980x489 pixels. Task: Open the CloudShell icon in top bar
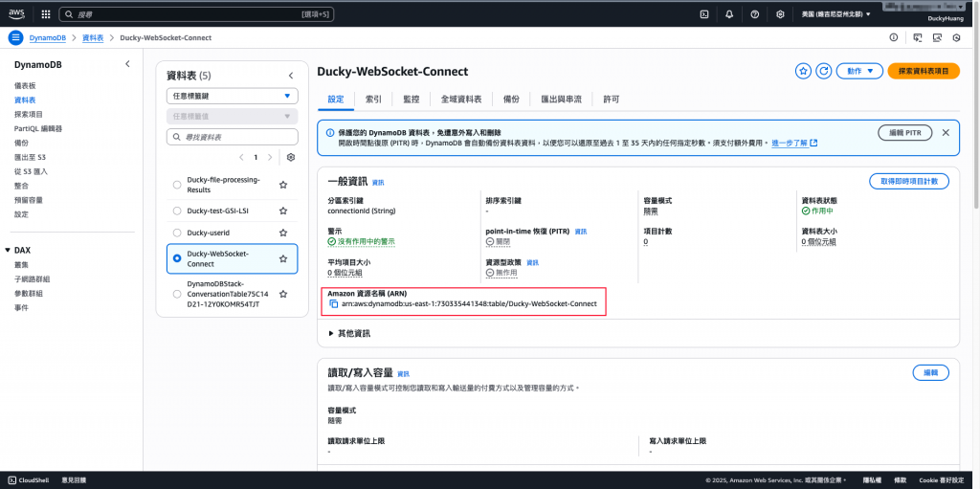pyautogui.click(x=703, y=13)
